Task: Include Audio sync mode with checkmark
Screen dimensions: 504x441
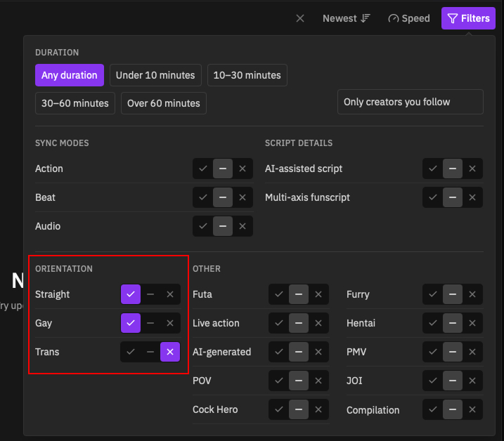Action: pos(203,226)
